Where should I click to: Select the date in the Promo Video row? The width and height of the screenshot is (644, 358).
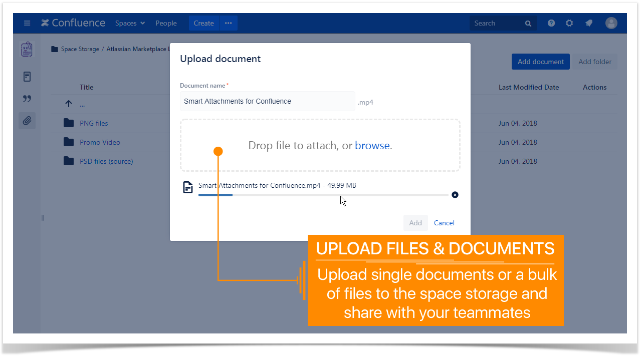(x=518, y=142)
